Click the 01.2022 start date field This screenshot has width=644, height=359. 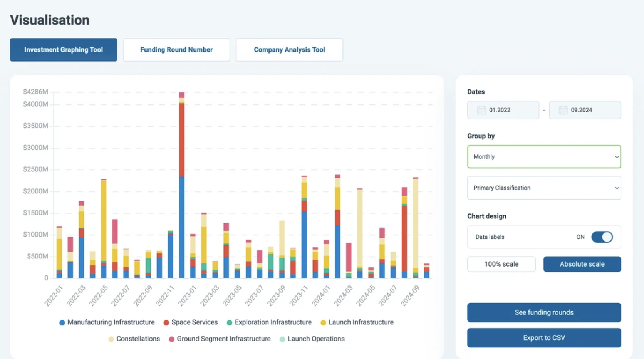[x=503, y=110]
